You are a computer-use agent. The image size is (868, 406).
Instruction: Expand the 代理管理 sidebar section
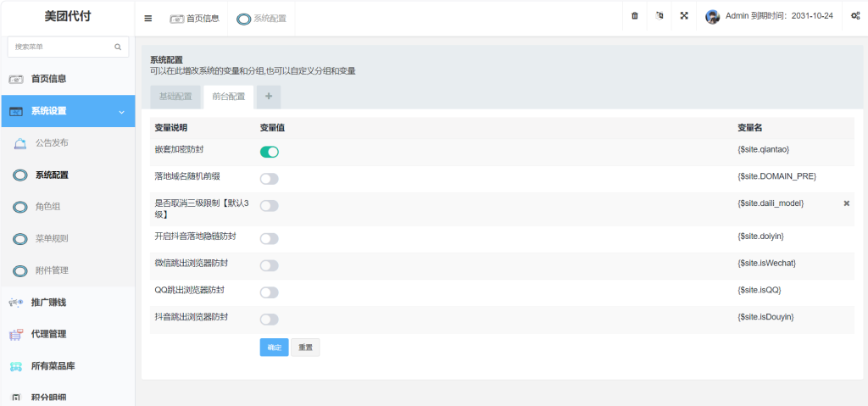point(67,334)
